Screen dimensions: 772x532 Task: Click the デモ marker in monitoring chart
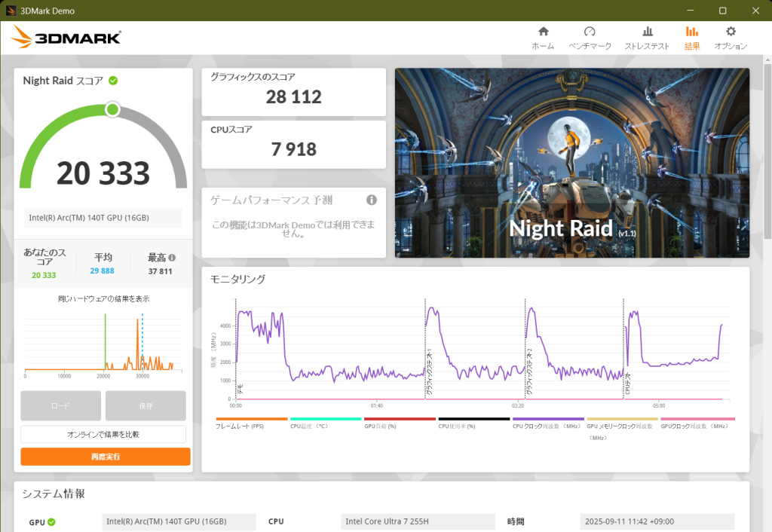(240, 390)
